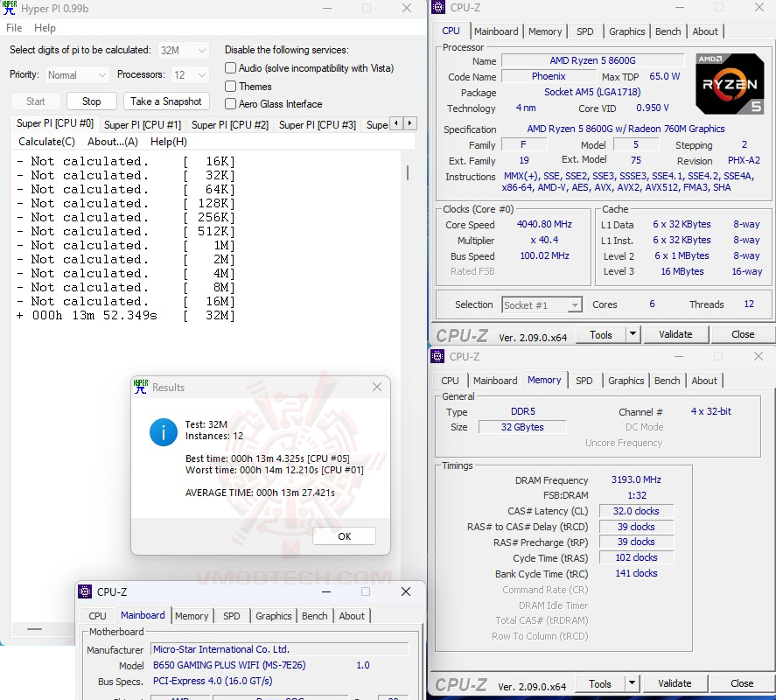Click the 32M result line 13m 52.349s
Screen dimensions: 776x700
126,315
